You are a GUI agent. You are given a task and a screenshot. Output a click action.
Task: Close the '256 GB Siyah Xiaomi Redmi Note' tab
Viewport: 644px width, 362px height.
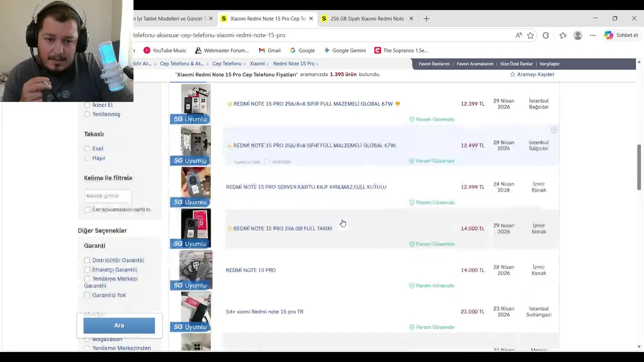(411, 19)
